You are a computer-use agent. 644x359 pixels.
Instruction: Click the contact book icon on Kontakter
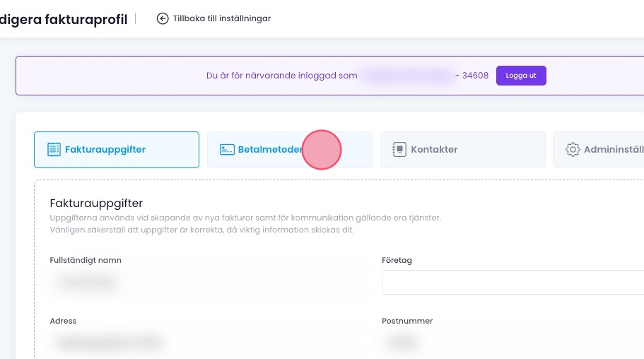399,150
